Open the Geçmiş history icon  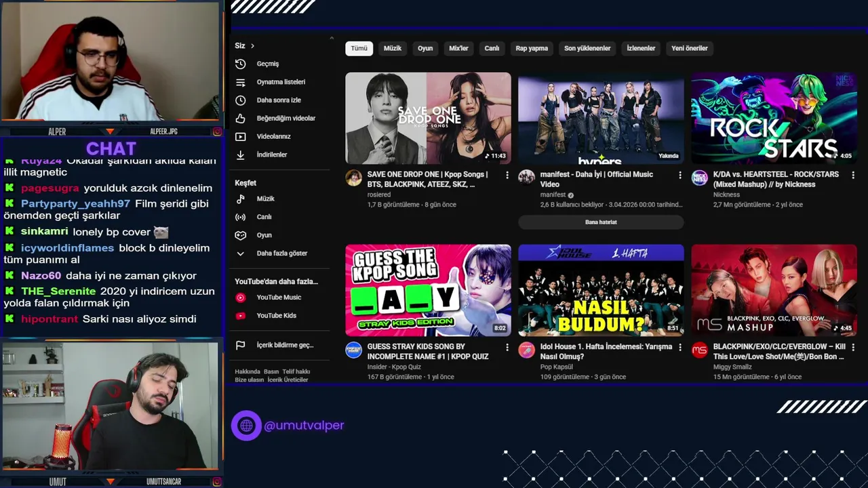tap(240, 64)
